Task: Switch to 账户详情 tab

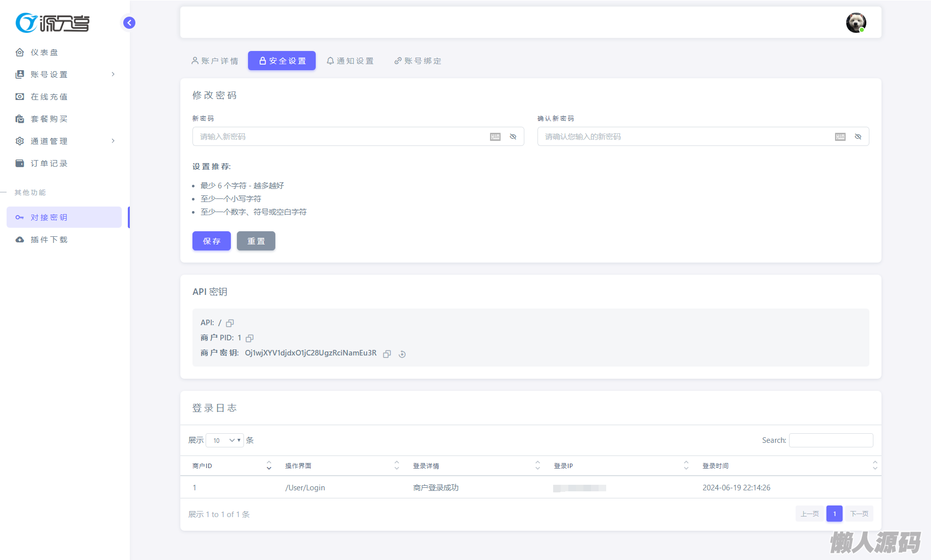Action: click(215, 61)
